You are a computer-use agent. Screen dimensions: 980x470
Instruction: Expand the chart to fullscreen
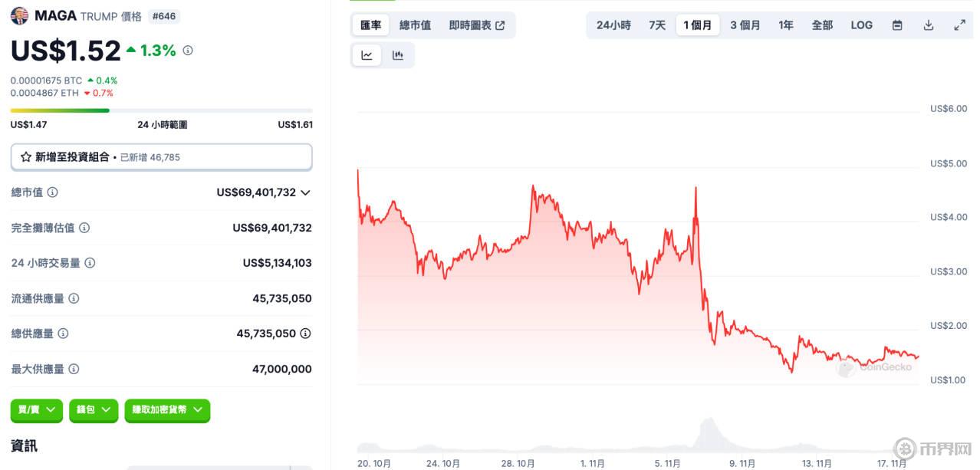tap(959, 25)
